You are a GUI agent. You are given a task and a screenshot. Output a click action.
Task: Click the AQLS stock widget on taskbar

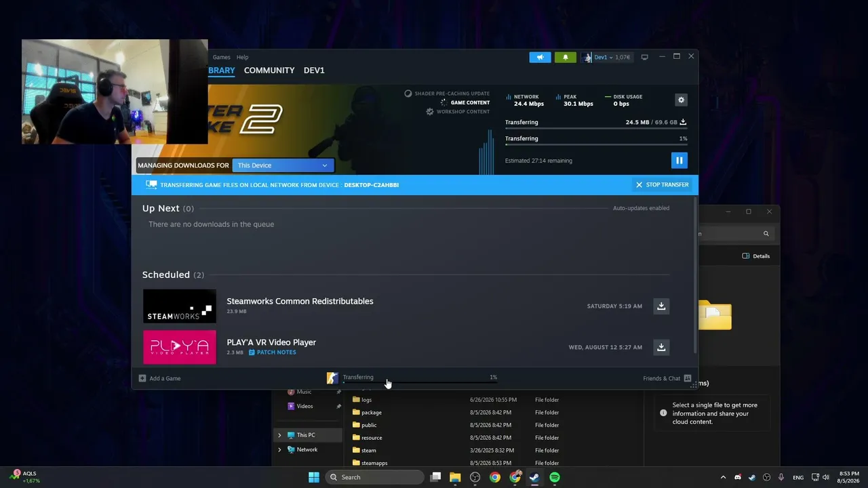[x=25, y=476]
